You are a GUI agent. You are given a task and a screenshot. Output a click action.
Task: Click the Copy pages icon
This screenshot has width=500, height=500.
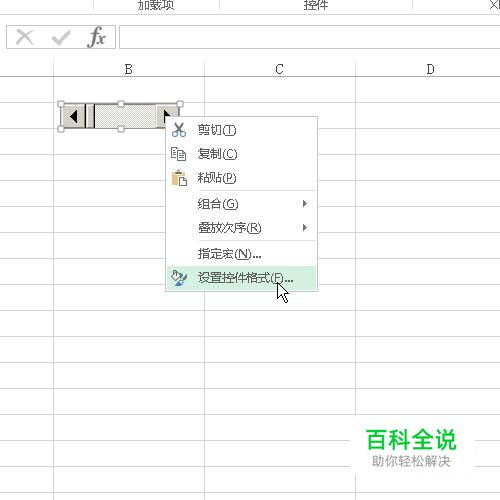(178, 154)
